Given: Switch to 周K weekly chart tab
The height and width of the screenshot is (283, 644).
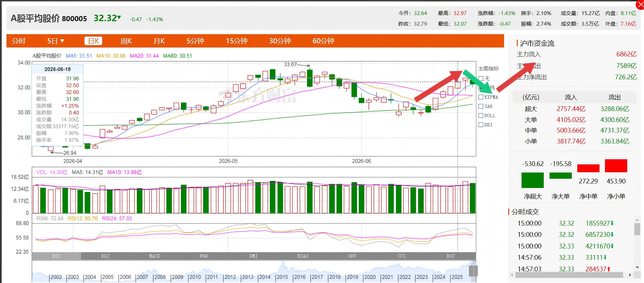Looking at the screenshot, I should tap(126, 41).
